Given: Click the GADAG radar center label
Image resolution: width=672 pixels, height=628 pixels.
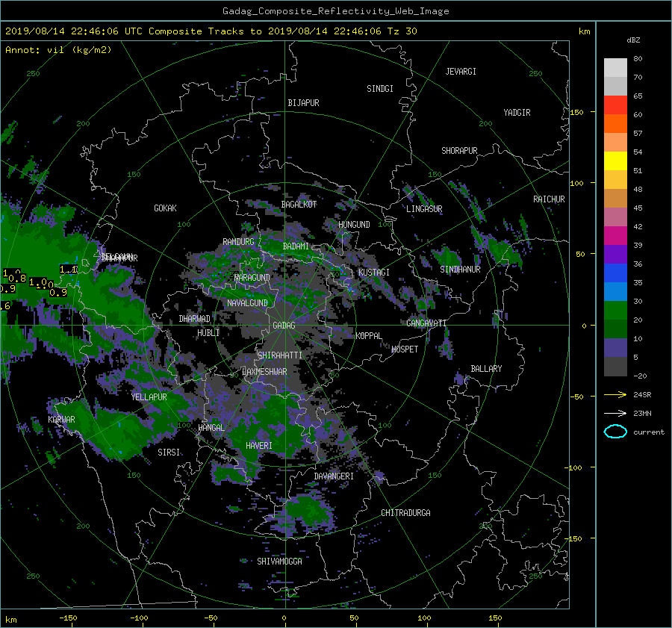Looking at the screenshot, I should pos(284,326).
